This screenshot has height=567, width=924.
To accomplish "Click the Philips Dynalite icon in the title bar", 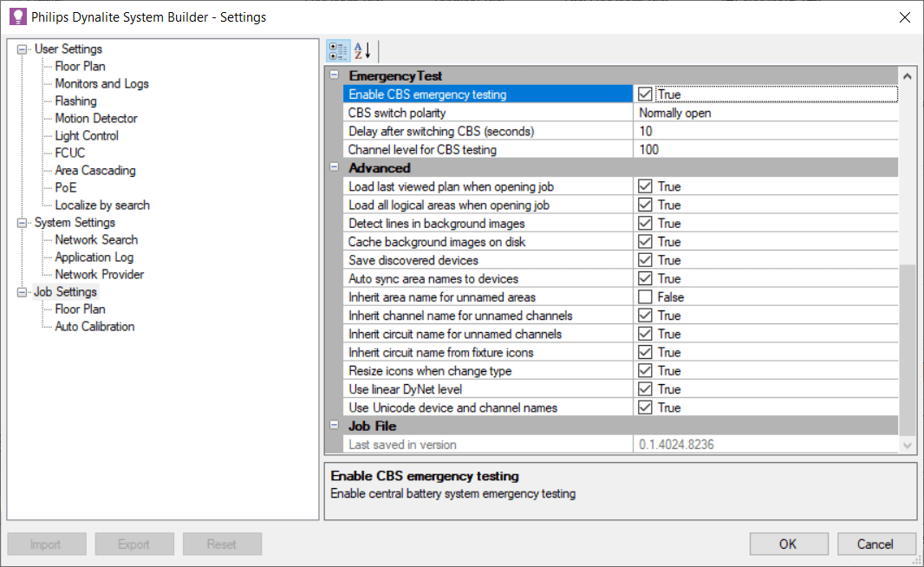I will [17, 16].
